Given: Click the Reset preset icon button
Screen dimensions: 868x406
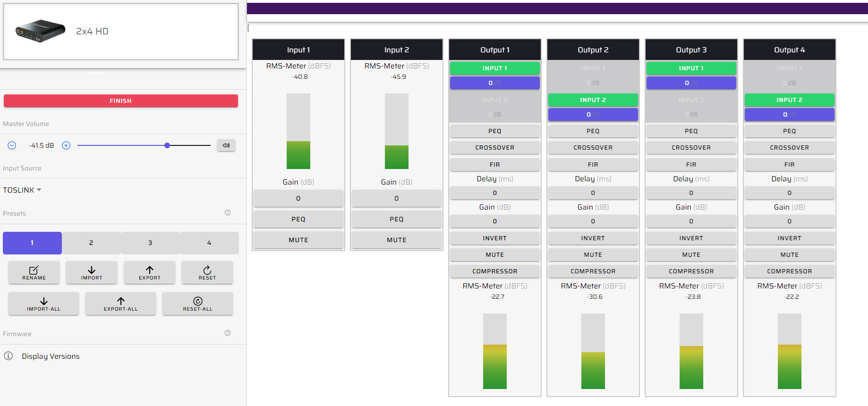Looking at the screenshot, I should point(207,272).
